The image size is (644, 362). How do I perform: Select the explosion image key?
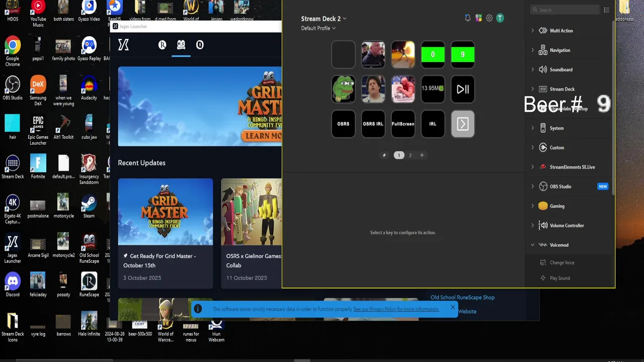pos(403,54)
